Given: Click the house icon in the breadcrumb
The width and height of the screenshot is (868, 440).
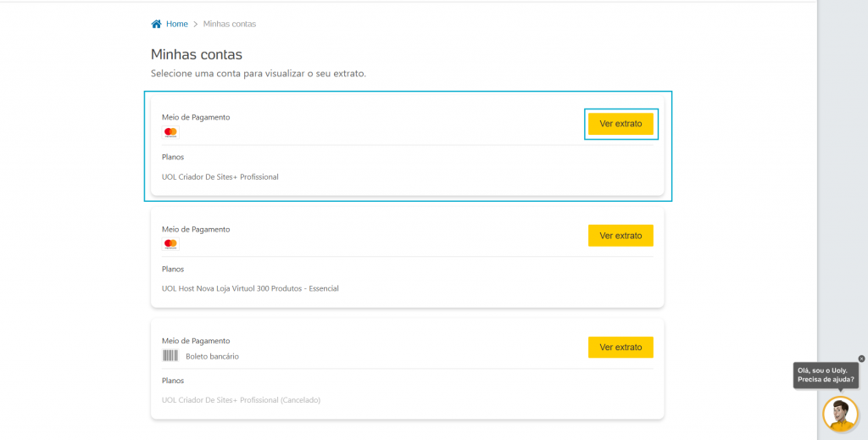Looking at the screenshot, I should pos(156,24).
